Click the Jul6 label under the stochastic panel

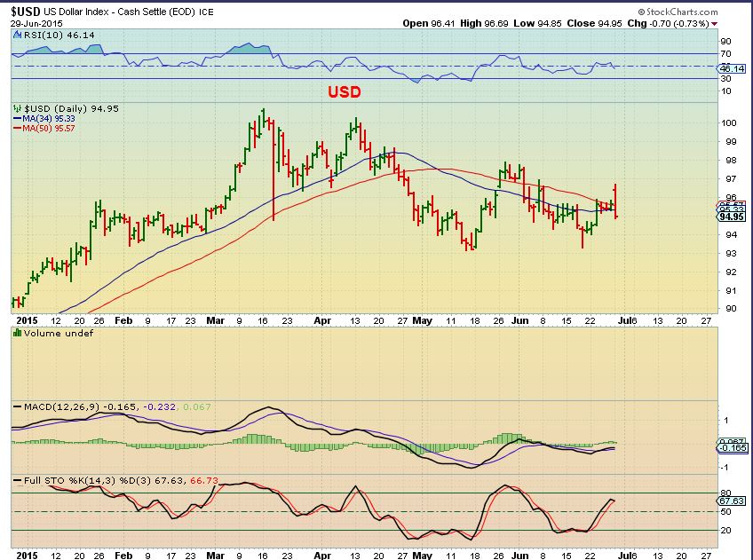(627, 556)
